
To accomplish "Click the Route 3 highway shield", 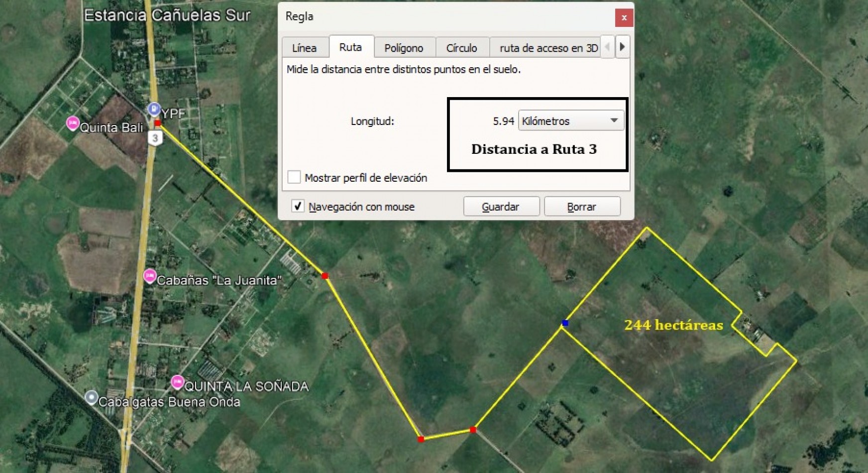I will (155, 138).
